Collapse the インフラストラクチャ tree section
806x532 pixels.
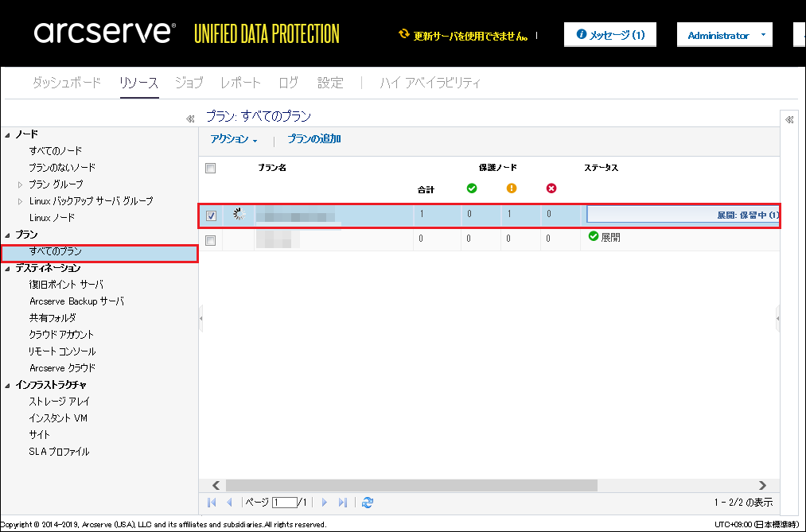[7, 385]
